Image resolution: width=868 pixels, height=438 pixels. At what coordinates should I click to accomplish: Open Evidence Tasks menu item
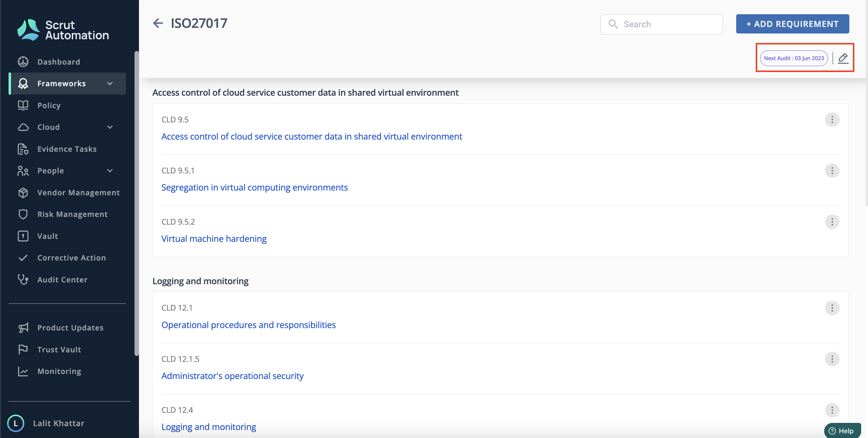click(67, 149)
